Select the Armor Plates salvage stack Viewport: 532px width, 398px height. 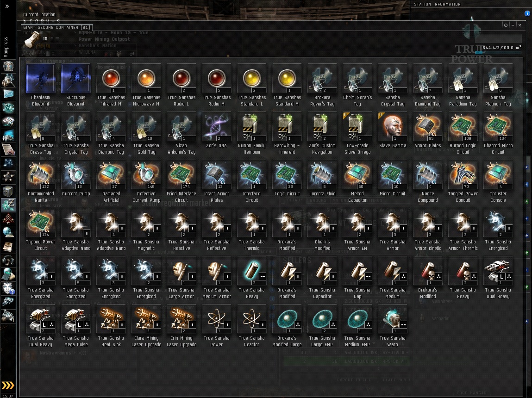coord(428,131)
